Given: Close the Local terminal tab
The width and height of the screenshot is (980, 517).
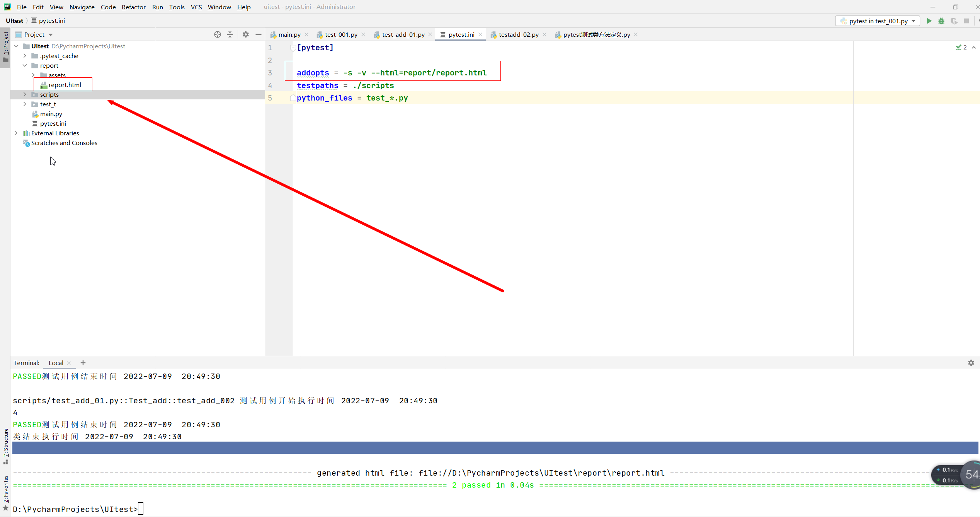Looking at the screenshot, I should 69,363.
